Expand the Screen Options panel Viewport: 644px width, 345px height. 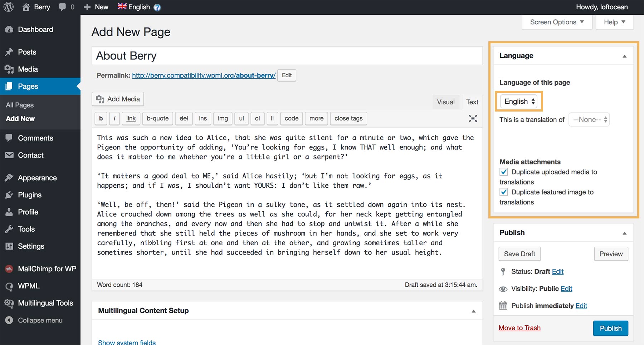tap(556, 22)
